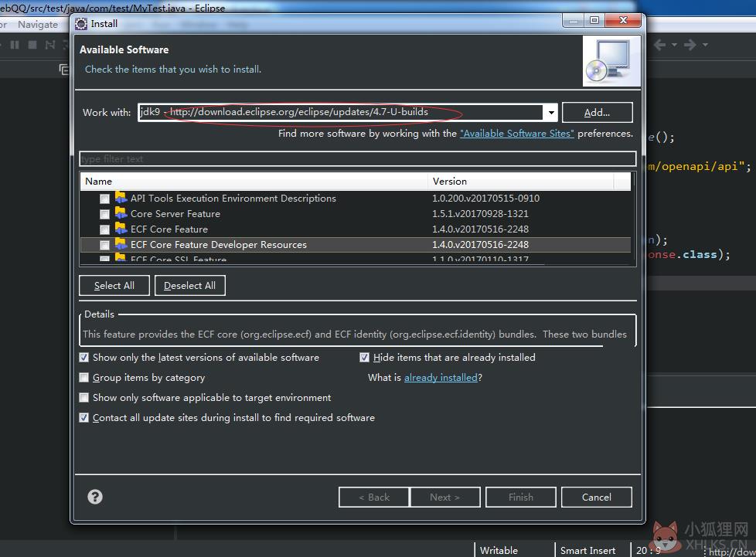
Task: Toggle Hide items that are already installed
Action: point(364,358)
